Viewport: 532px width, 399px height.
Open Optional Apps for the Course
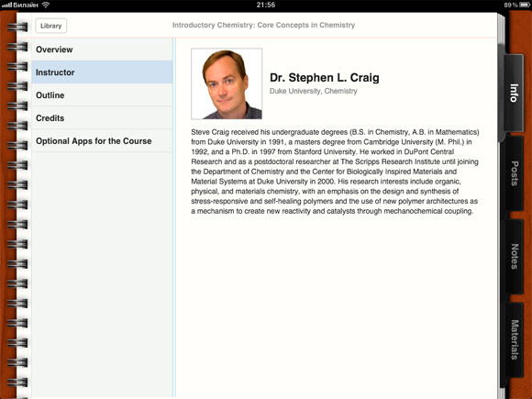point(102,141)
